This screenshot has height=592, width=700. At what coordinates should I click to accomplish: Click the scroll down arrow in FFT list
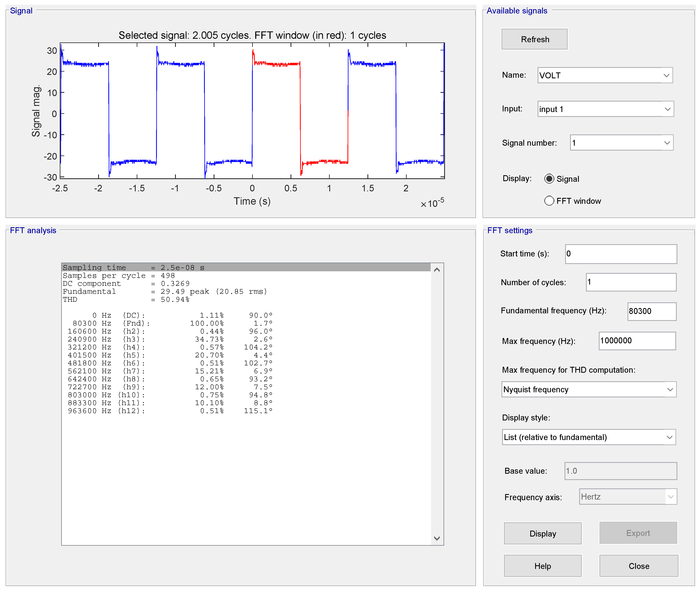click(x=437, y=538)
